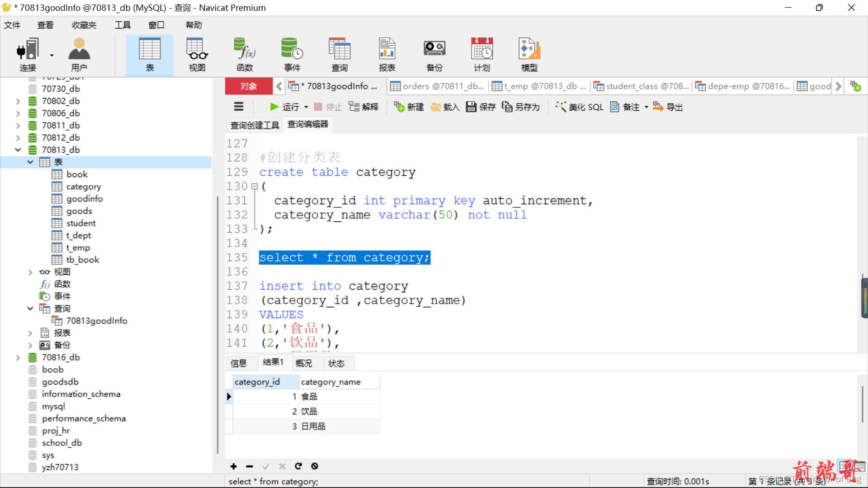Image resolution: width=868 pixels, height=488 pixels.
Task: Click the category_id column header
Action: click(266, 382)
